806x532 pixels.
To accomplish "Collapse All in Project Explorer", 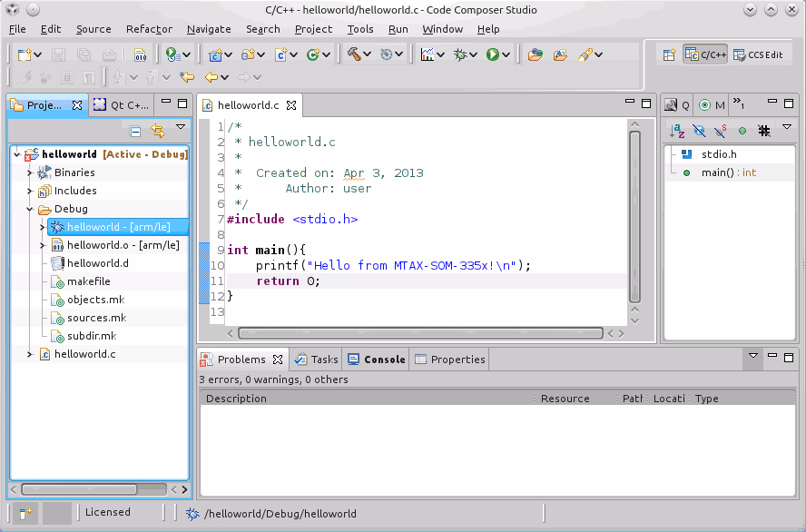I will click(135, 131).
